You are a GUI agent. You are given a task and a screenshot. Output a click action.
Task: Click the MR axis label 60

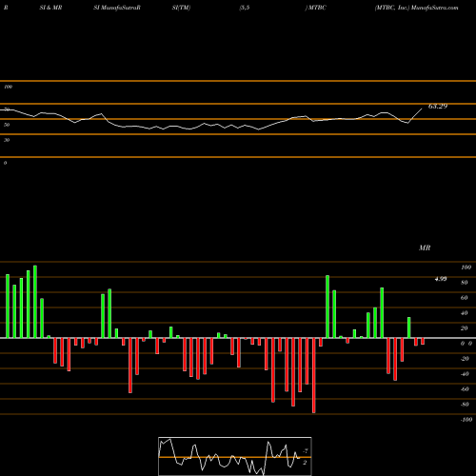pyautogui.click(x=465, y=298)
